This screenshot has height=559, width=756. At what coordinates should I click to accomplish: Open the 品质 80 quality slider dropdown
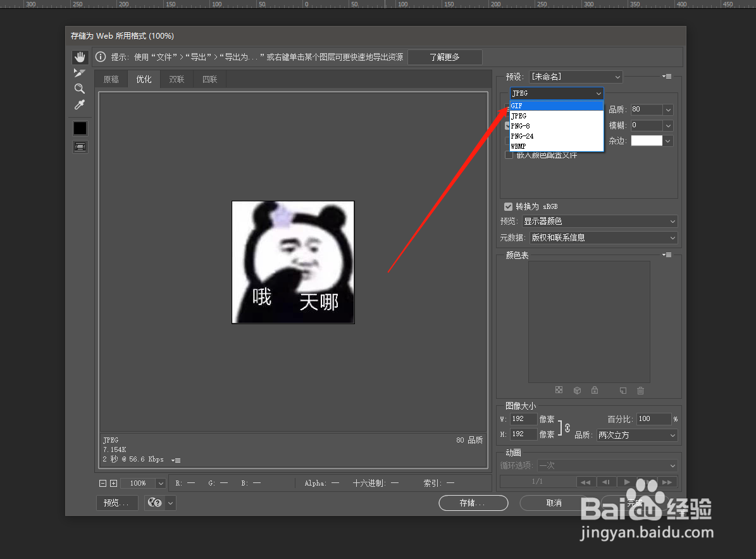668,110
